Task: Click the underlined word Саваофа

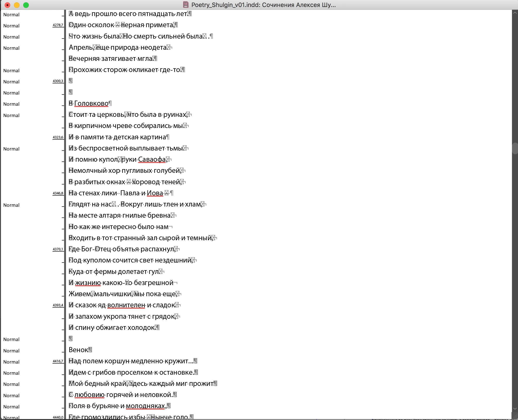Action: [x=152, y=159]
